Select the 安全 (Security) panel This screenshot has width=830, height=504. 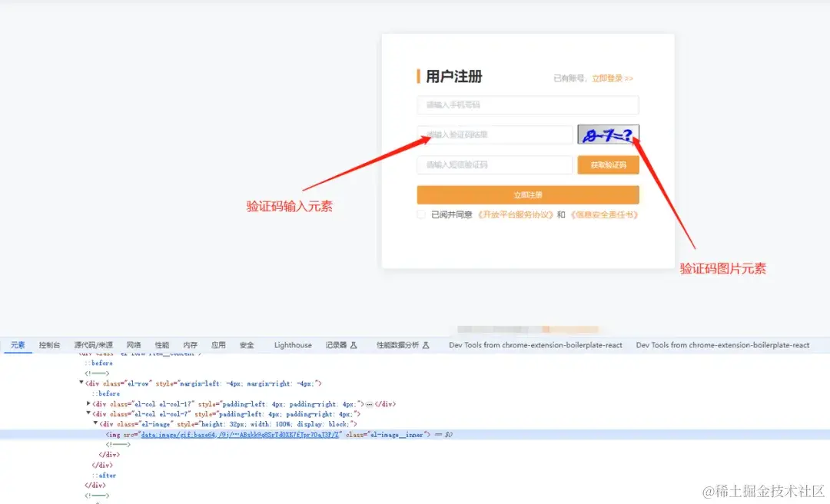click(247, 345)
